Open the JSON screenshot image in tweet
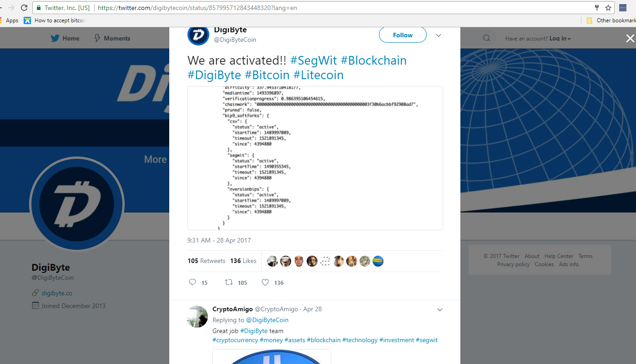636x364 pixels. 315,158
